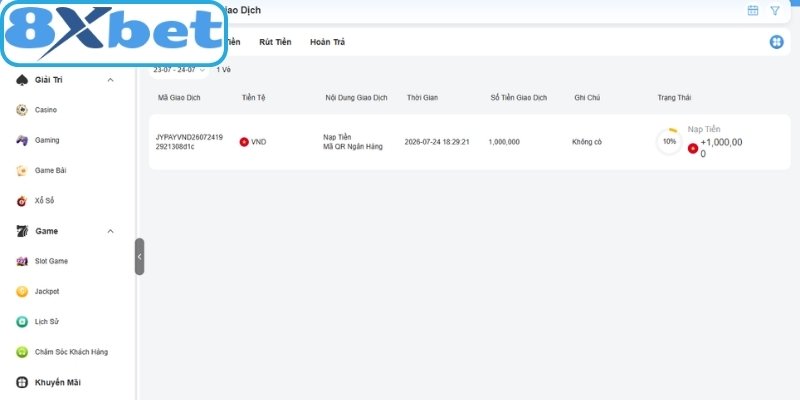This screenshot has height=400, width=800.
Task: Collapse the sidebar with the arrow handle
Action: (139, 257)
